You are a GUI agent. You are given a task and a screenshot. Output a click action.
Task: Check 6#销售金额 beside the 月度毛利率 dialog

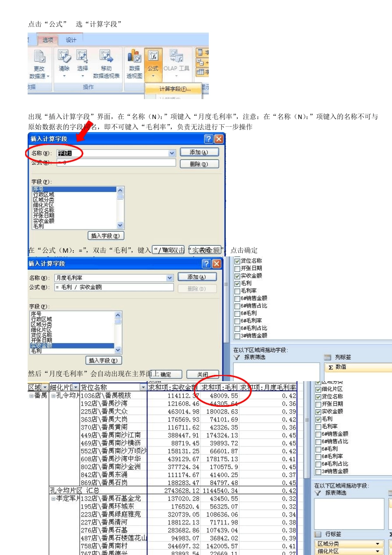point(237,298)
